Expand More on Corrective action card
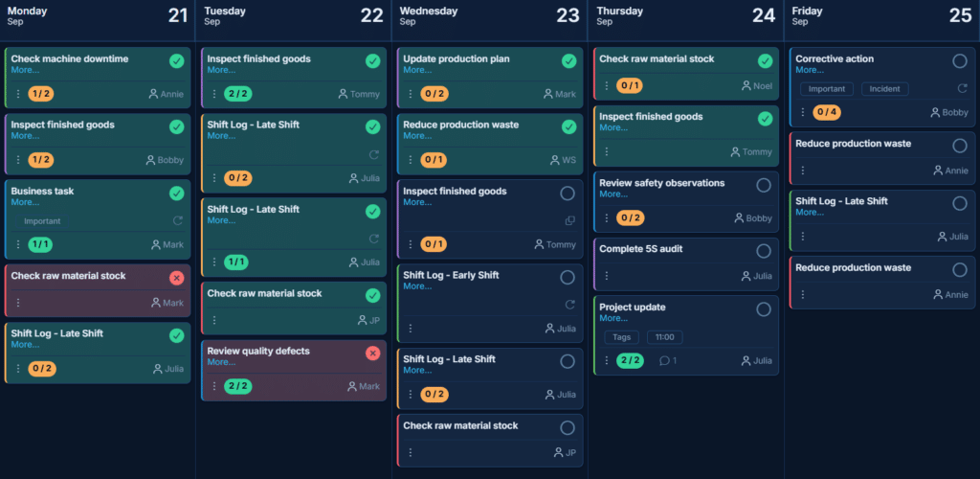This screenshot has width=980, height=479. 810,70
